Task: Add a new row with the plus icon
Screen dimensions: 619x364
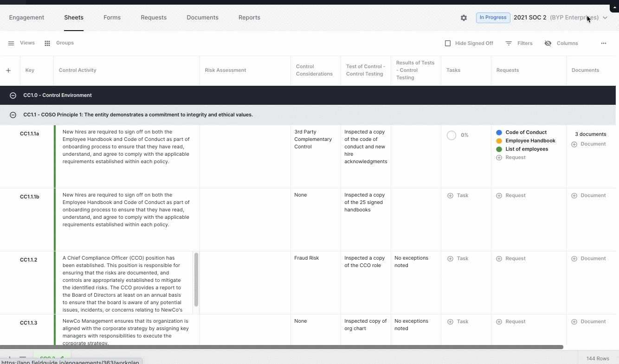Action: pos(8,70)
